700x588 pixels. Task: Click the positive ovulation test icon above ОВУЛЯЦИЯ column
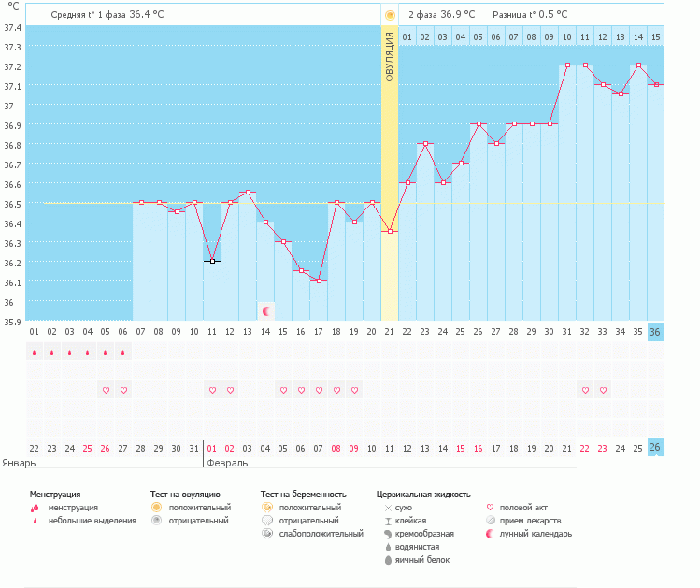tap(390, 15)
